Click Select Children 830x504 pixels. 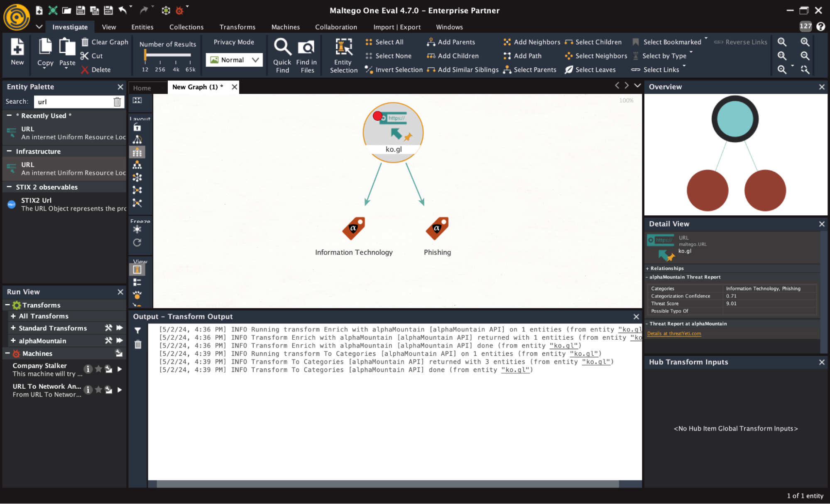tap(593, 42)
